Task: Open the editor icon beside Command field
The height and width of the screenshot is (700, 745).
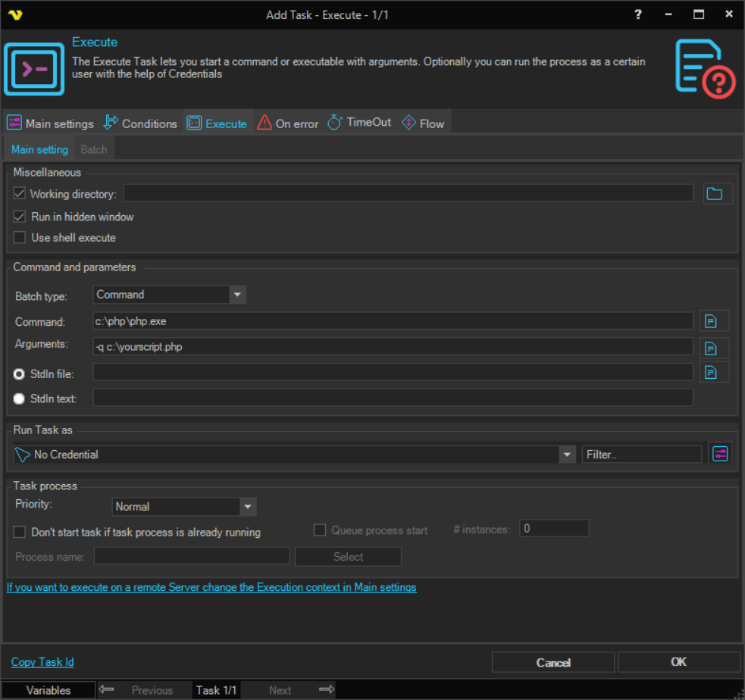Action: tap(712, 320)
